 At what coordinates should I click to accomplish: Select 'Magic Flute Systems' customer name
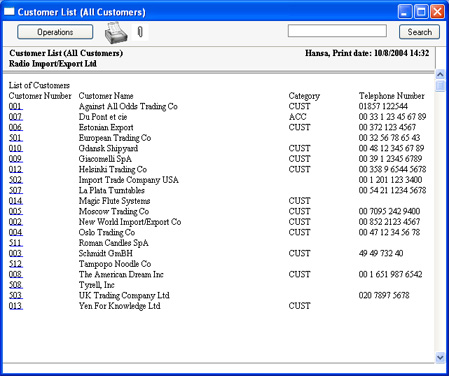tap(114, 201)
